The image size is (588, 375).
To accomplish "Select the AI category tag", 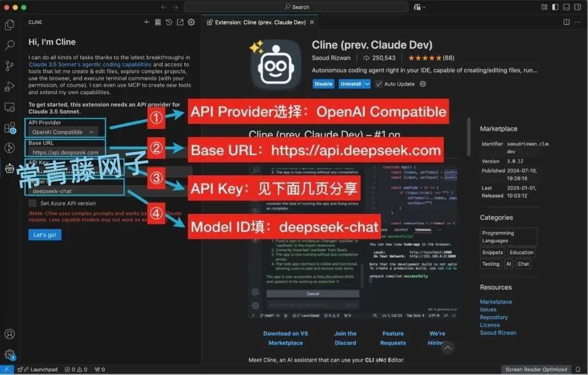I will (x=509, y=264).
